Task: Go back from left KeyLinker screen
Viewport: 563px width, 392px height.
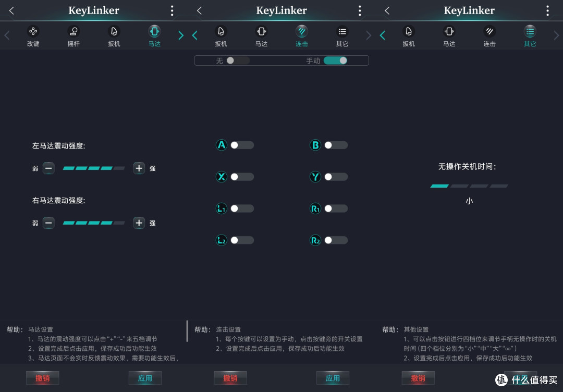Action: click(11, 10)
